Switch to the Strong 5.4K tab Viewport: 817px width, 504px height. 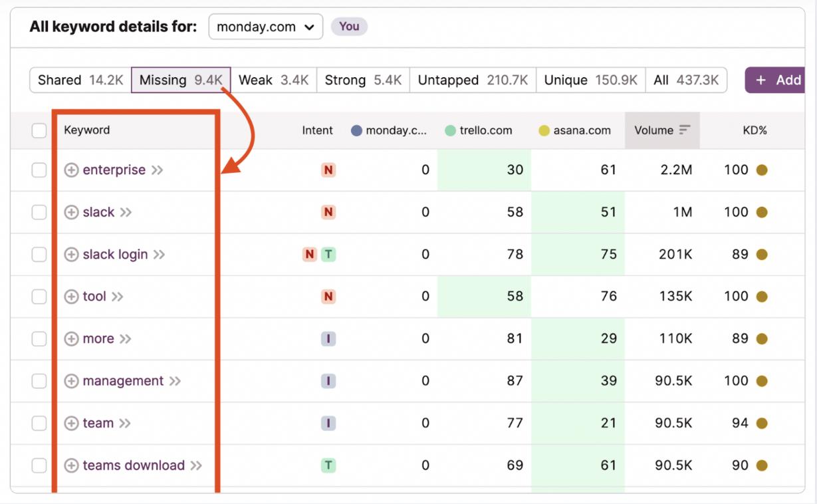click(363, 80)
